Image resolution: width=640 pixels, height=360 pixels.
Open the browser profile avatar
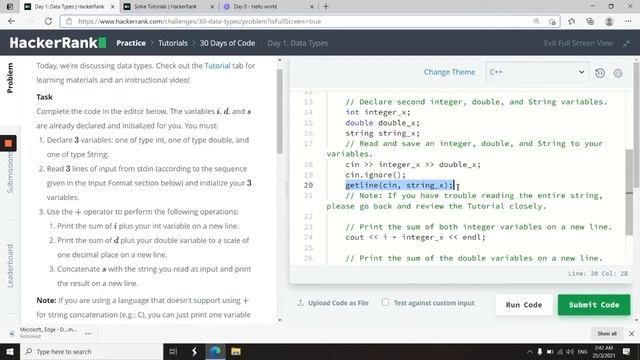(x=609, y=21)
